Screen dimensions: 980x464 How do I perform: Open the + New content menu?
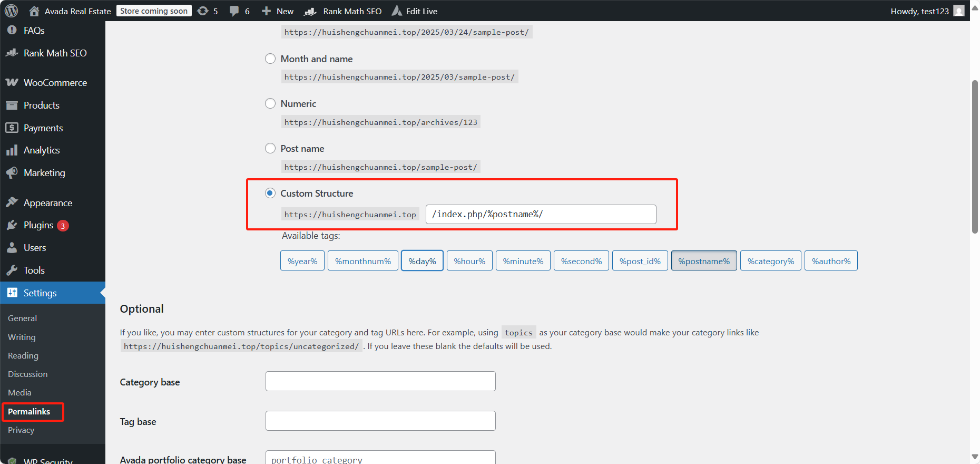click(x=278, y=11)
